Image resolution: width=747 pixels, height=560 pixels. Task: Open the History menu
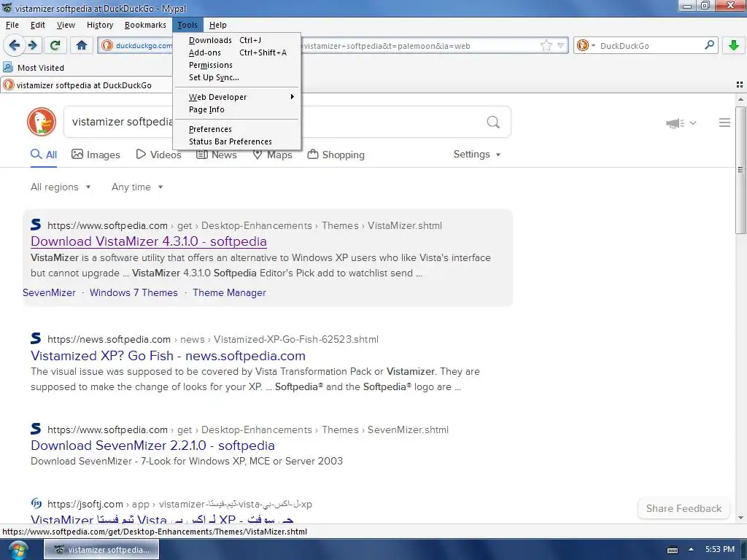tap(99, 25)
